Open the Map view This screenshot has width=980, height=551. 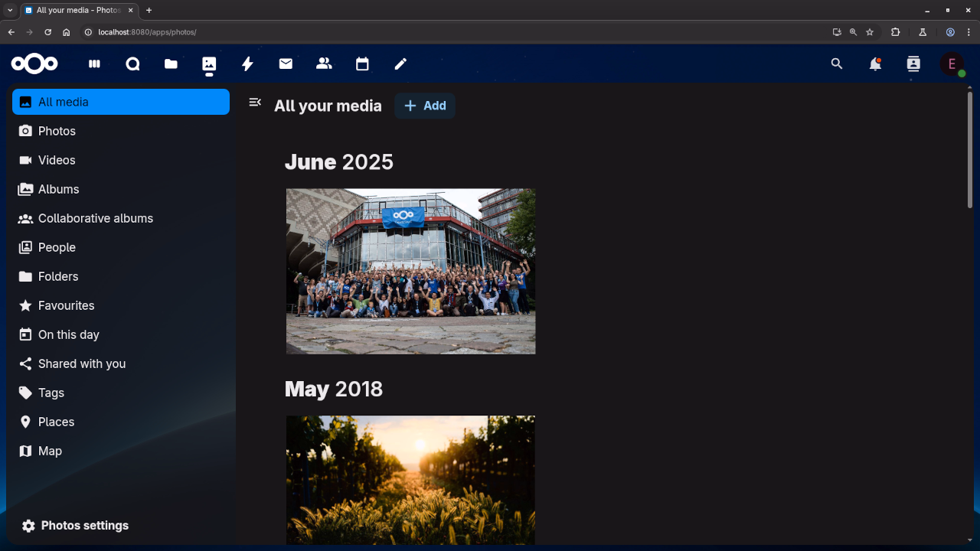tap(50, 451)
